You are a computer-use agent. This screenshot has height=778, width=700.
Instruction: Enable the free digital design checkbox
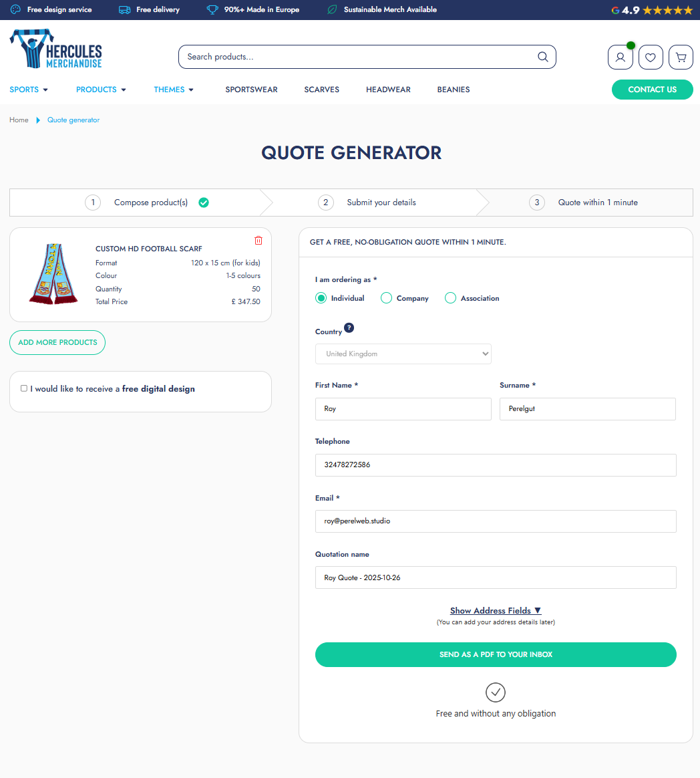(24, 388)
